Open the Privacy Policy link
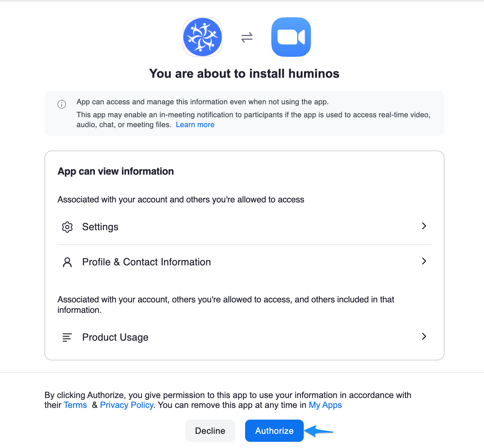484x448 pixels. coord(127,405)
